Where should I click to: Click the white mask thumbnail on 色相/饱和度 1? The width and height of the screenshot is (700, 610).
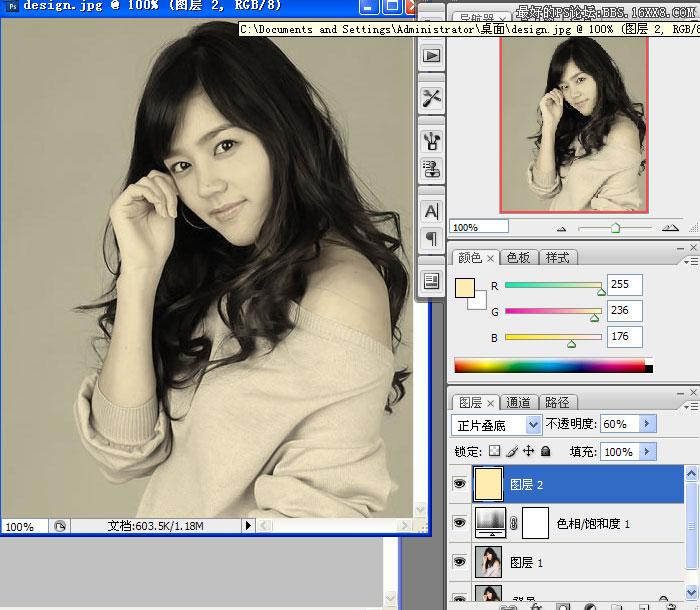click(535, 522)
